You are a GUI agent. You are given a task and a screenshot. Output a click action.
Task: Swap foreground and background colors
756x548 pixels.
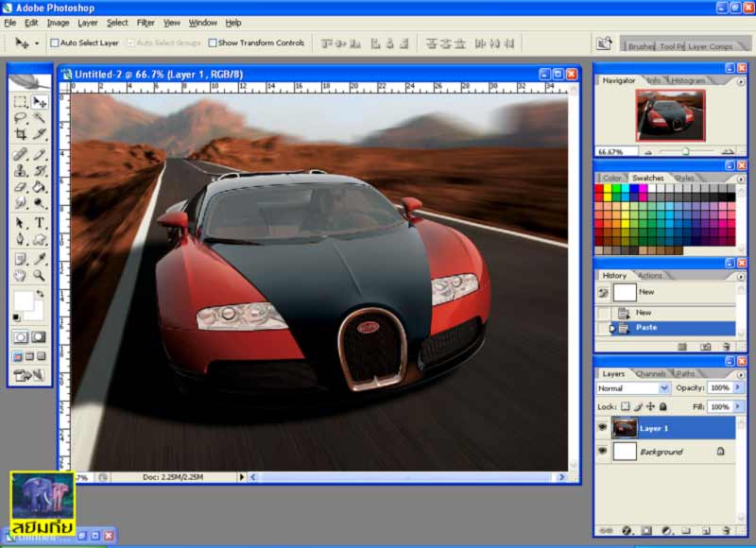[40, 293]
